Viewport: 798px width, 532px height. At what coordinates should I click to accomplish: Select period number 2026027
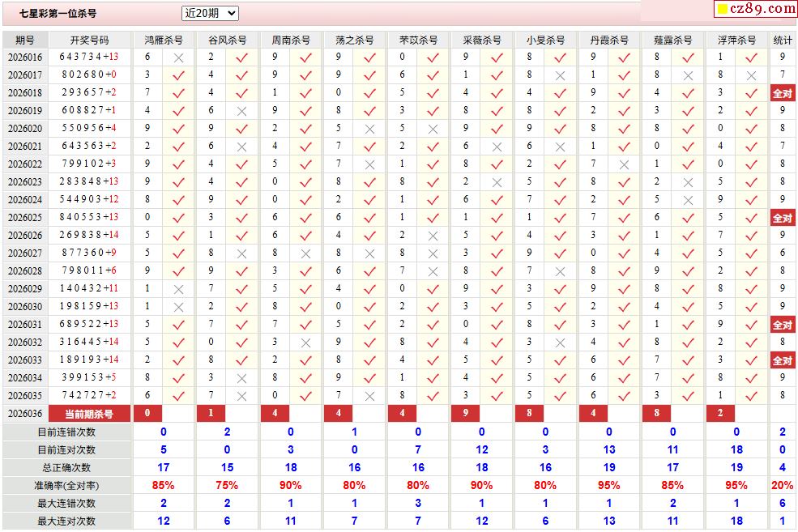pyautogui.click(x=25, y=253)
